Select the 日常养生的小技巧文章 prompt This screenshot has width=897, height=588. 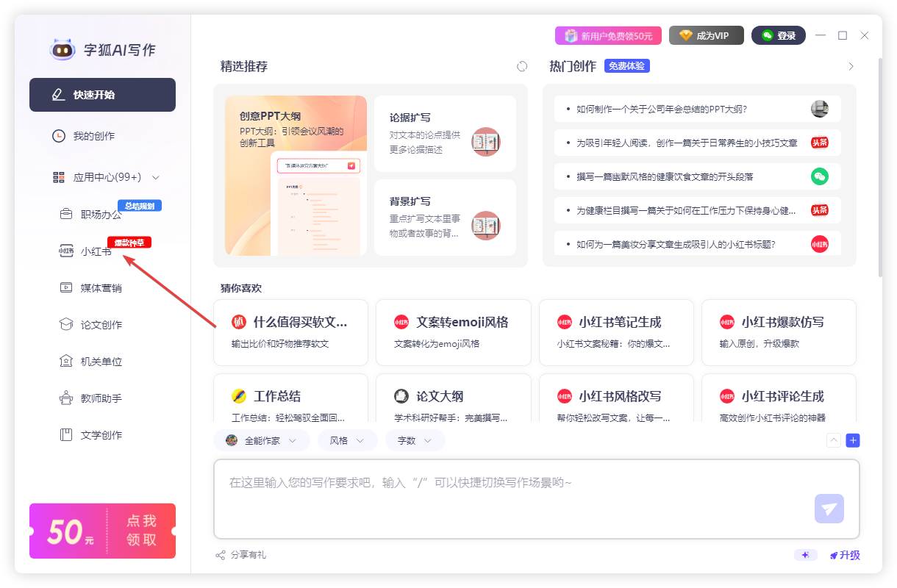698,143
